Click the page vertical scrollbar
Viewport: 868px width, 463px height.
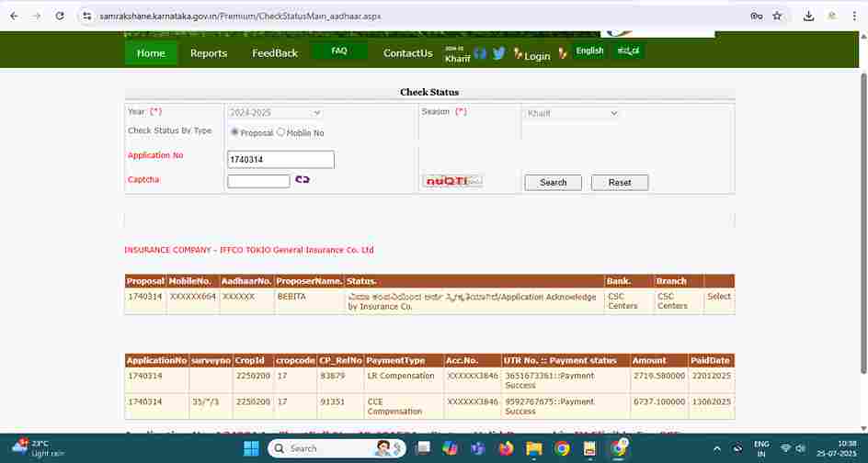[862, 230]
